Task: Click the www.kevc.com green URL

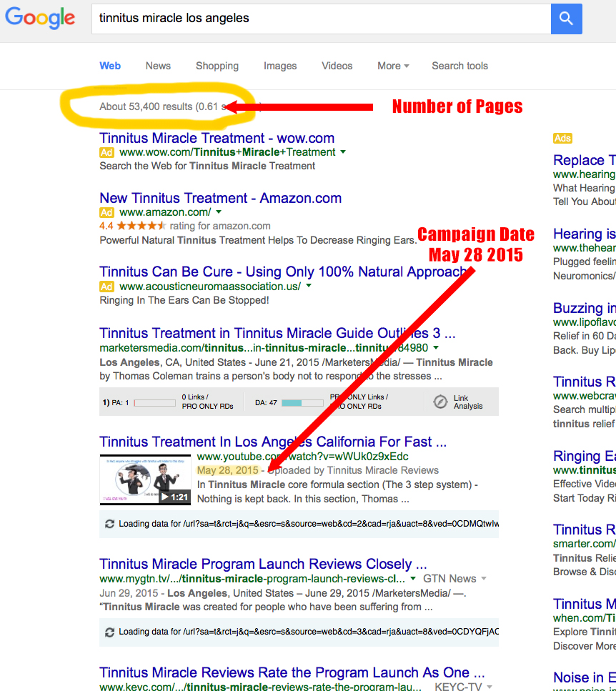Action: pyautogui.click(x=260, y=687)
